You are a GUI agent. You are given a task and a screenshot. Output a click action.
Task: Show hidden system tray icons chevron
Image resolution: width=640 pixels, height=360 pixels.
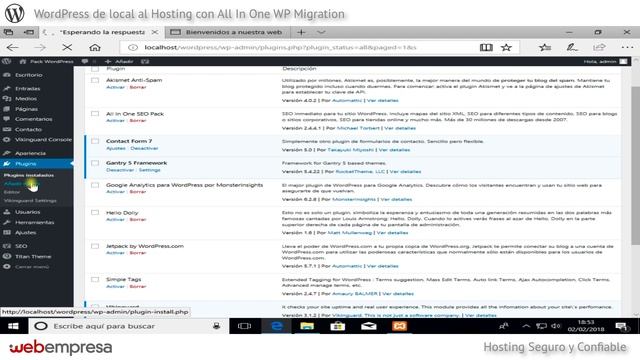(x=526, y=326)
